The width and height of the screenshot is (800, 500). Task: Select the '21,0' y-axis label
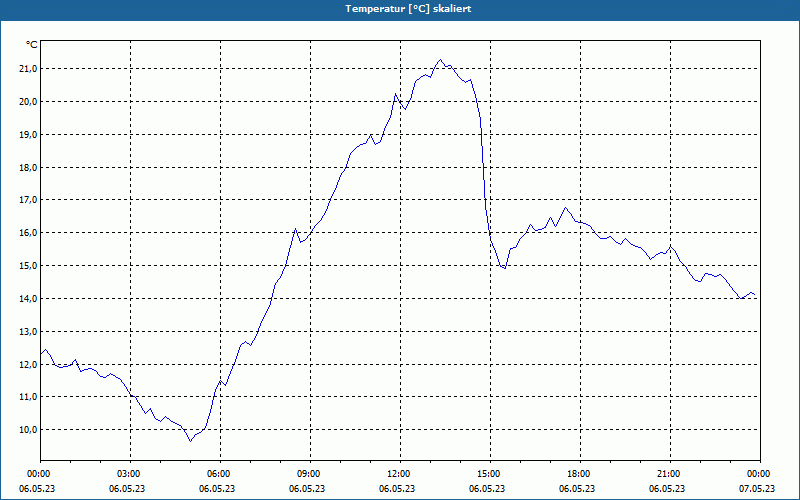click(x=29, y=69)
